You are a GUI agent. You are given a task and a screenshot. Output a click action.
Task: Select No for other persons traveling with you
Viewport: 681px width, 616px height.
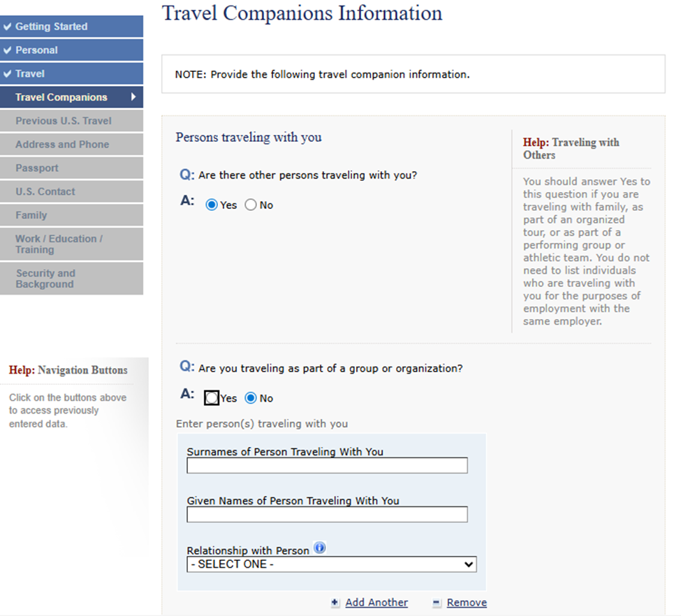coord(251,205)
